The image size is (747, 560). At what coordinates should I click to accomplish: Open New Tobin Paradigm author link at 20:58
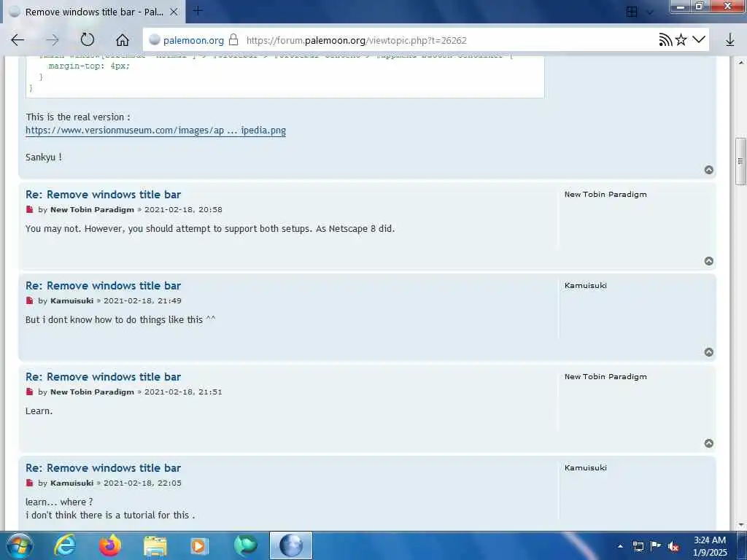(x=92, y=209)
